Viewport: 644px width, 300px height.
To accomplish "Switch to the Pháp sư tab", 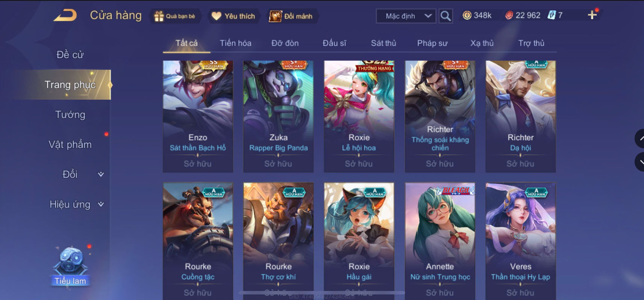I will tap(432, 43).
